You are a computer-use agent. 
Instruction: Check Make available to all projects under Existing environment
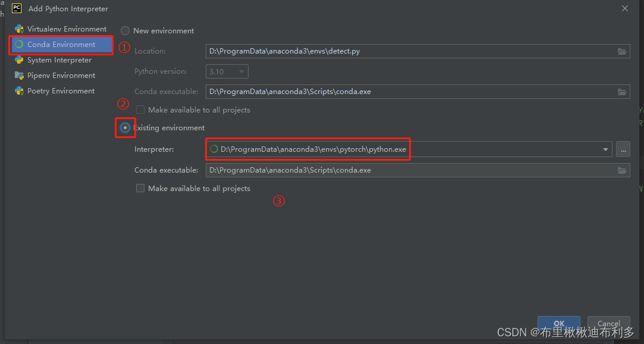pyautogui.click(x=140, y=188)
